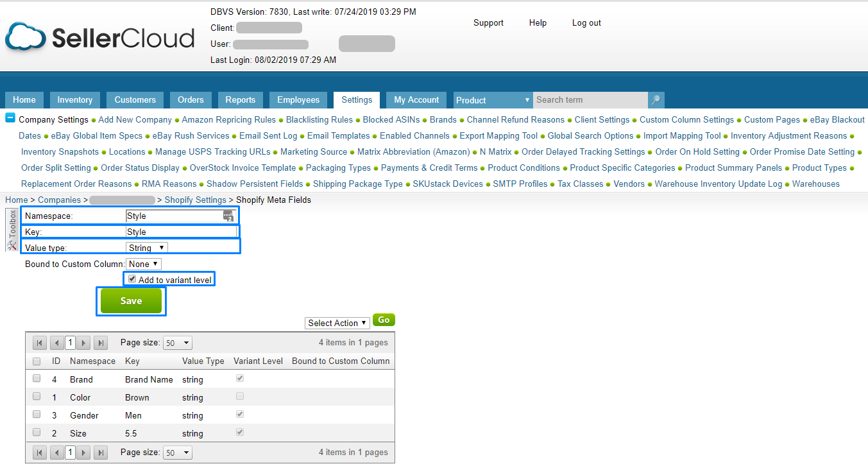Image resolution: width=868 pixels, height=466 pixels.
Task: Click page number 1 in top pager
Action: click(x=71, y=343)
